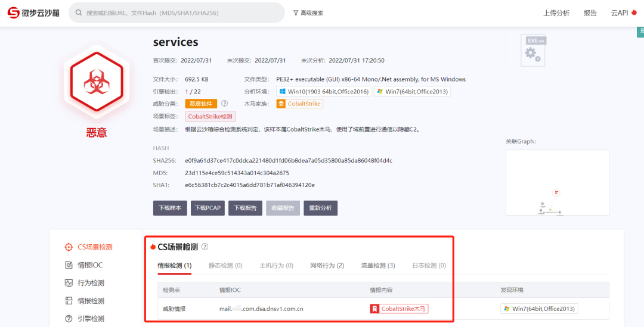
Task: Switch to the 流量检测 (3) tab
Action: coord(378,266)
